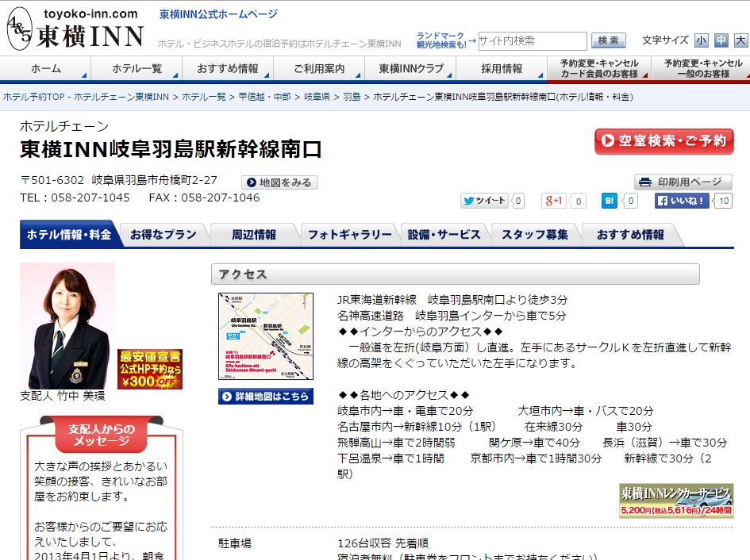Switch to the お得なプラン tab

163,234
